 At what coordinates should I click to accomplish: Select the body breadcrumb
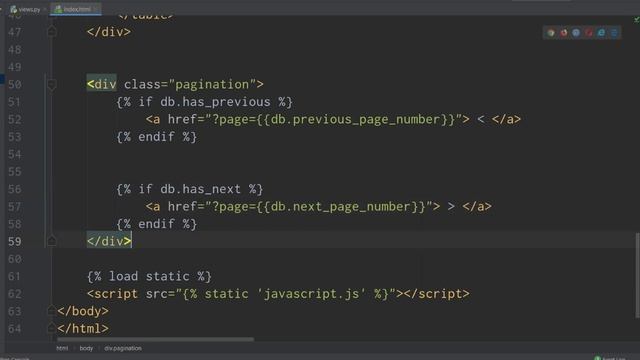tap(86, 348)
